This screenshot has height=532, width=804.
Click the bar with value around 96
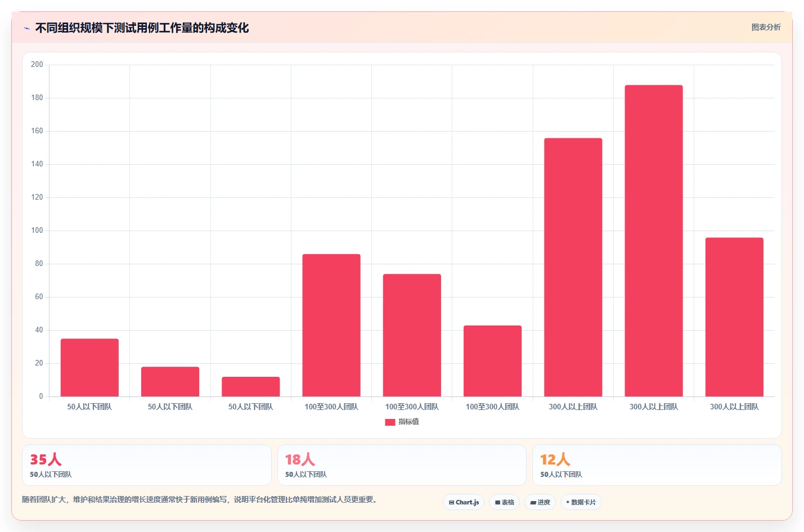coord(734,317)
